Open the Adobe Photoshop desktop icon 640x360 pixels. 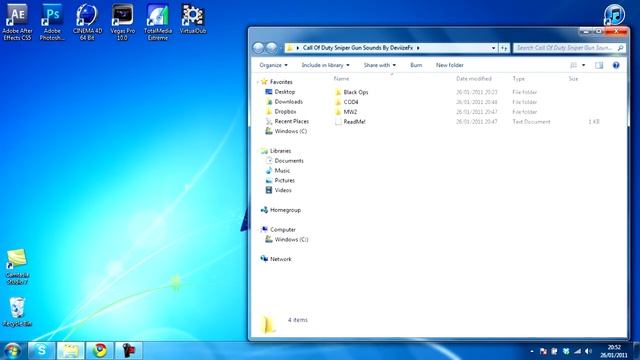[x=52, y=22]
